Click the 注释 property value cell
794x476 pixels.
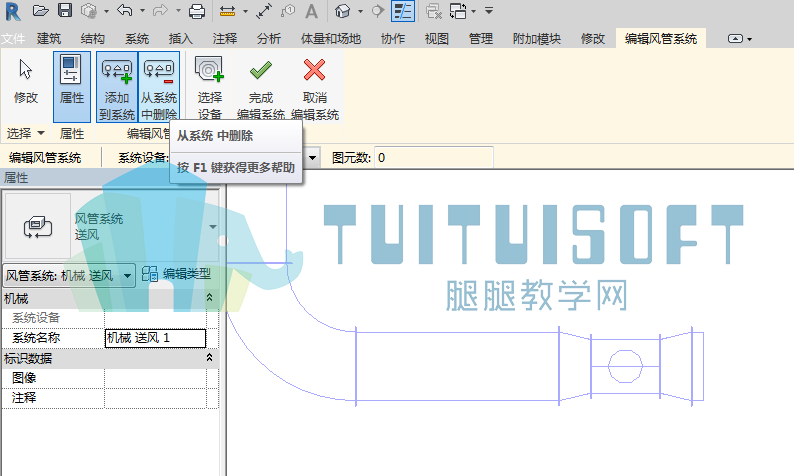[x=155, y=398]
